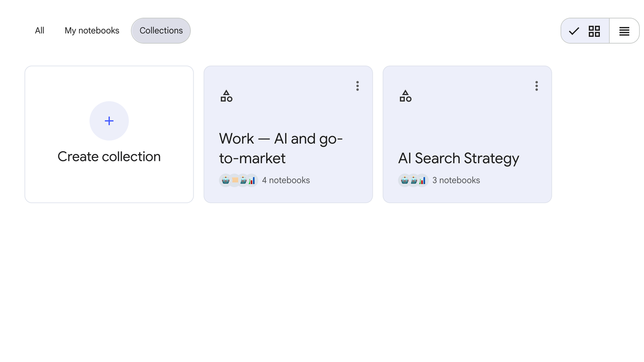This screenshot has width=644, height=362.
Task: Click first notebook emoji in AI Search Strategy
Action: click(x=404, y=180)
